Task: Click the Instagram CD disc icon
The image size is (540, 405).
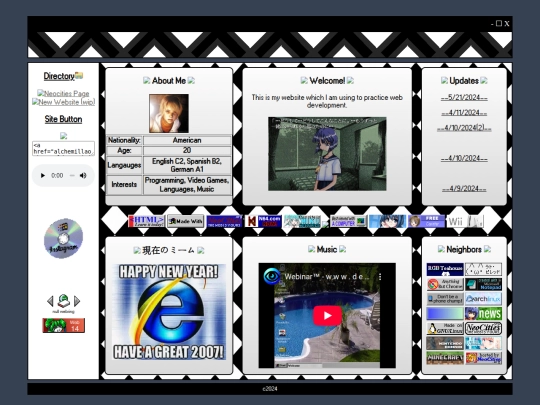Action: (63, 238)
